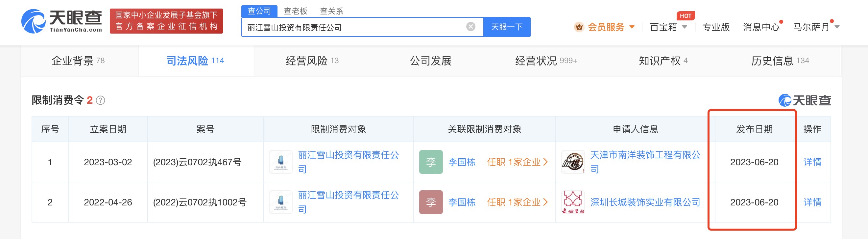Click the 申请人信息 column header
Viewport: 868px width, 239px height.
pyautogui.click(x=635, y=129)
